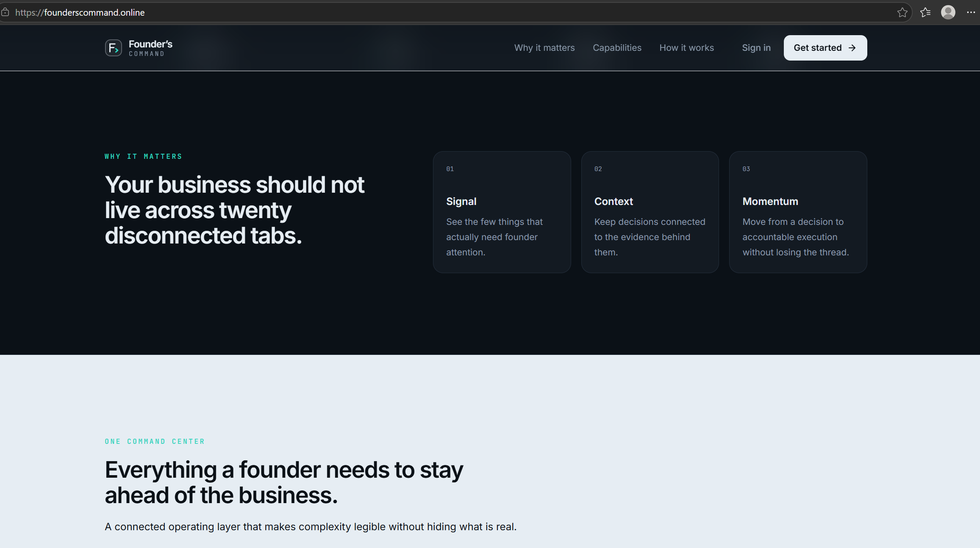Select the Momentum card
980x548 pixels.
click(x=798, y=212)
